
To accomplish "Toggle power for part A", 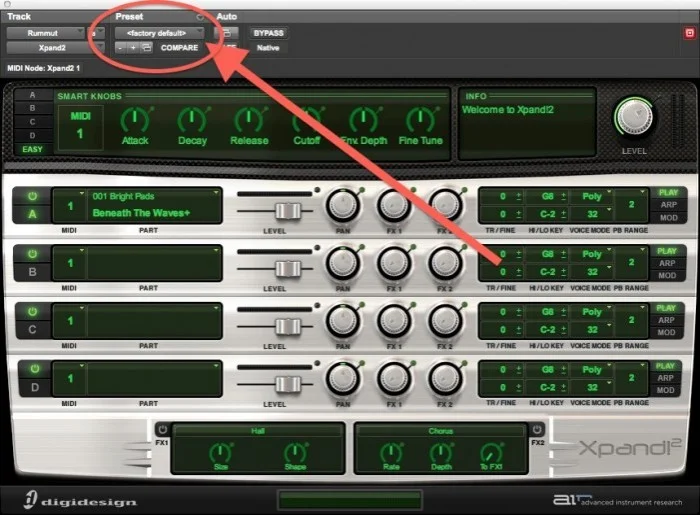I will 32,196.
